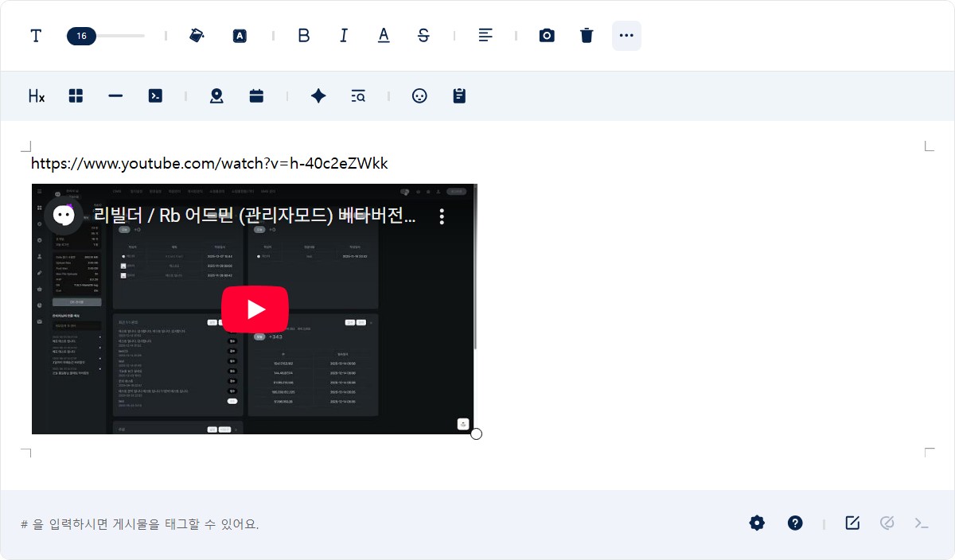Toggle bold text formatting
955x560 pixels.
coord(303,35)
